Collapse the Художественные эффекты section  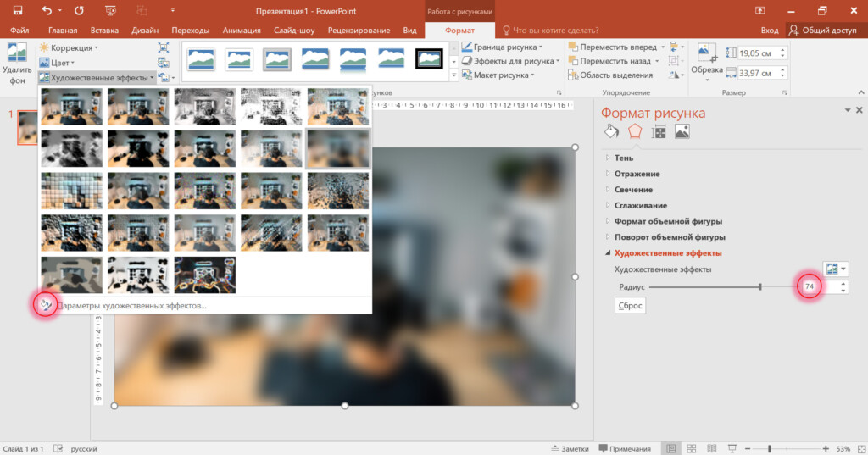coord(668,253)
